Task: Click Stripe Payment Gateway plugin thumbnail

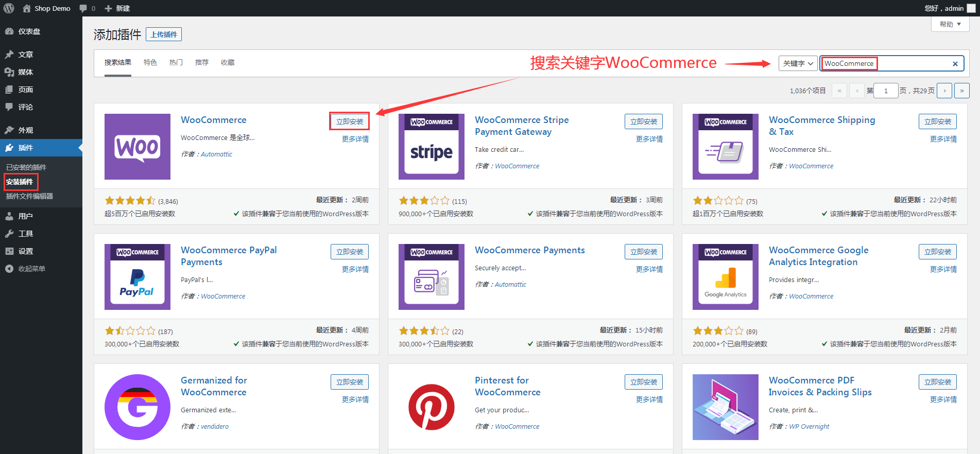Action: (x=432, y=147)
